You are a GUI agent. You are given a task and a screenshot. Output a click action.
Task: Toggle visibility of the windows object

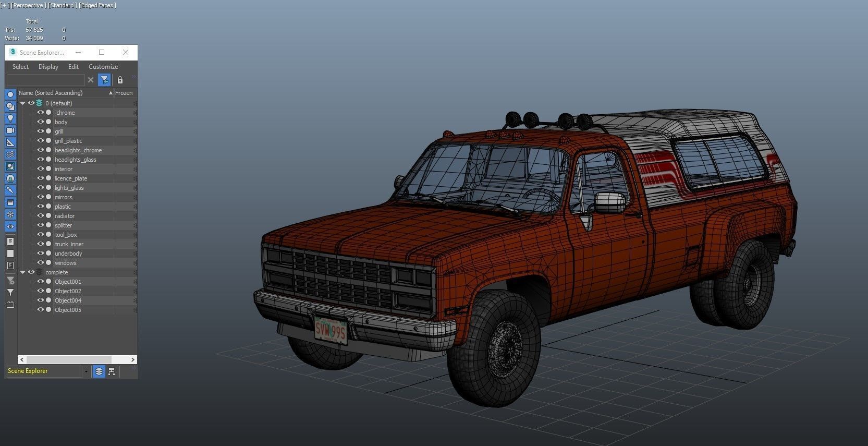41,263
